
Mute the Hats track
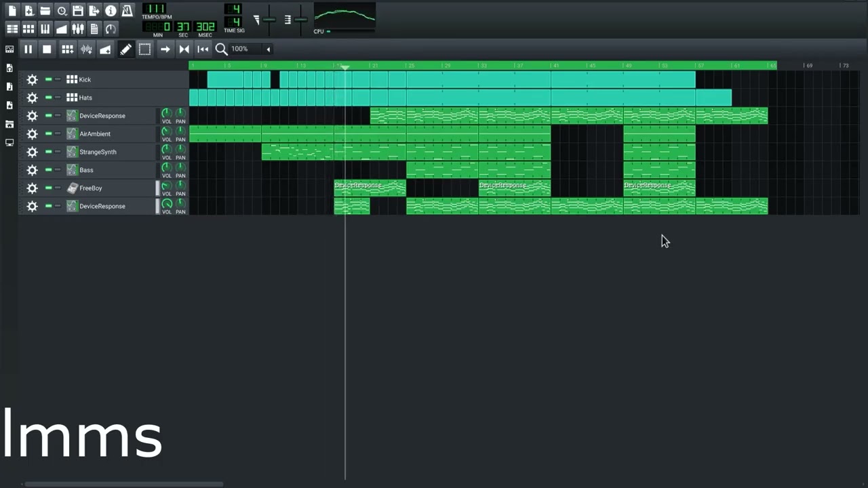click(48, 98)
